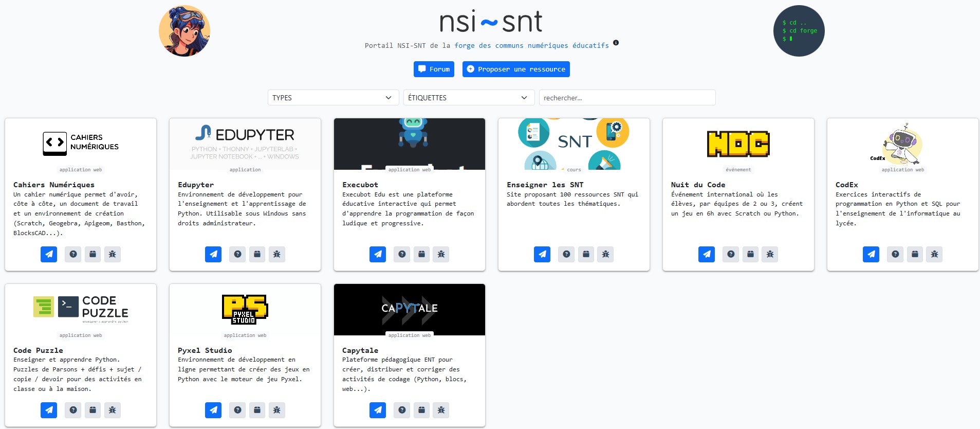Click the question mark icon on the CodEx card
Screen dimensions: 980x429
[895, 254]
